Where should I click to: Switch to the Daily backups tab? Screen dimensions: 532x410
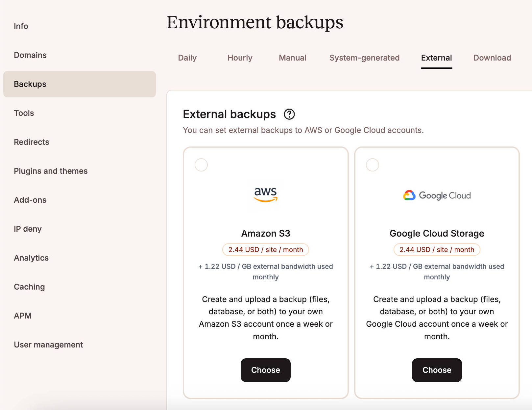[x=187, y=58]
